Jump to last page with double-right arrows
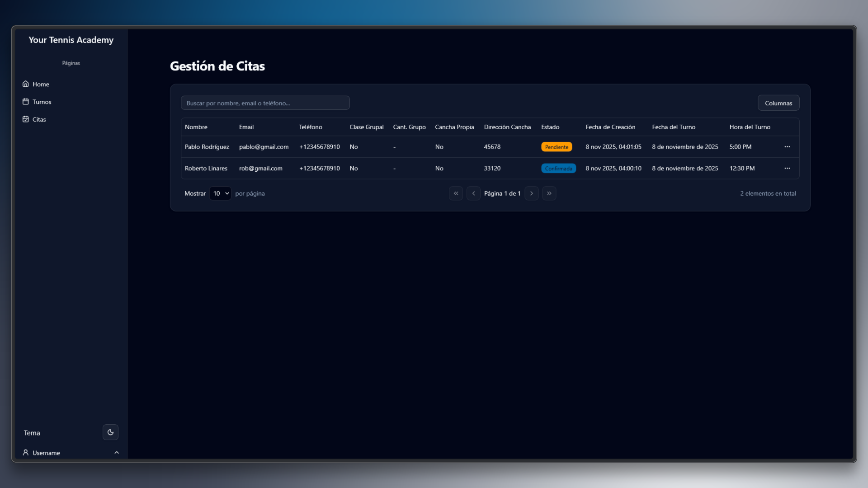Screen dimensions: 868x488 [549, 193]
